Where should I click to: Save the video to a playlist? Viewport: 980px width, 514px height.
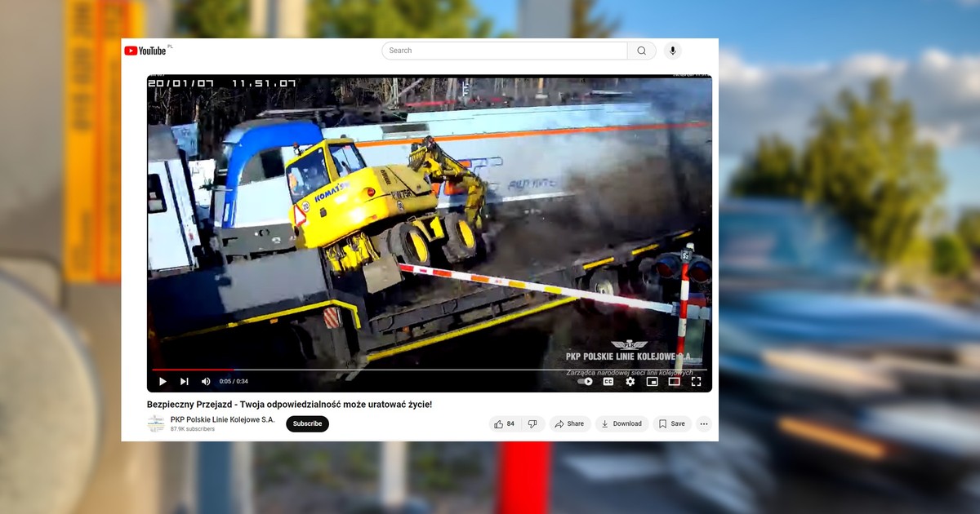672,423
